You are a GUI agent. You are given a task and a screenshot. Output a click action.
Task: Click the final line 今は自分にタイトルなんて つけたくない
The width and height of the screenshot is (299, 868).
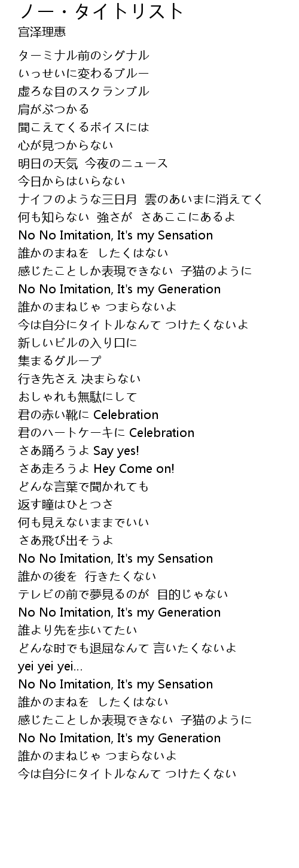pos(127,774)
